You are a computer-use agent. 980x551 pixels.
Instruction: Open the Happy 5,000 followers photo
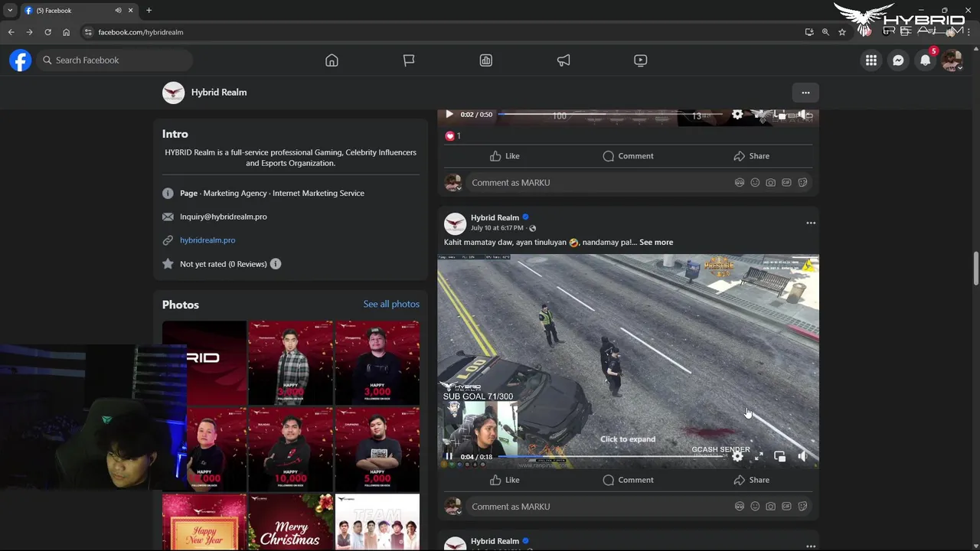point(377,449)
